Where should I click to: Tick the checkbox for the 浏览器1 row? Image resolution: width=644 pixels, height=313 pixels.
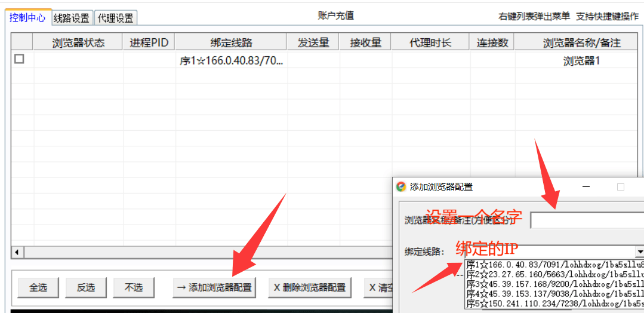point(19,59)
